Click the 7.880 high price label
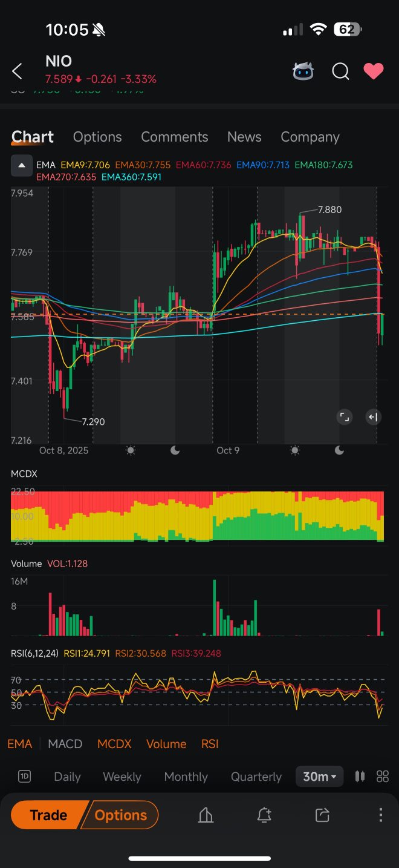This screenshot has width=399, height=868. tap(329, 209)
